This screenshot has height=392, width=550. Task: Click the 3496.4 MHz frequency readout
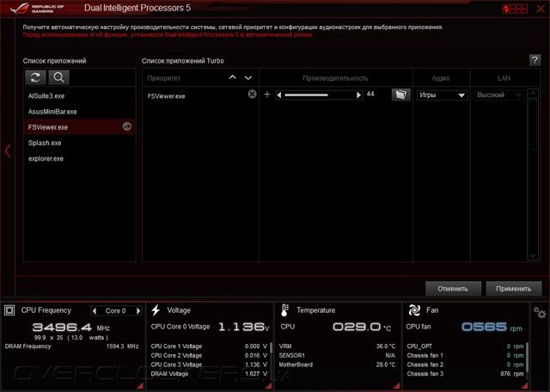pos(71,328)
